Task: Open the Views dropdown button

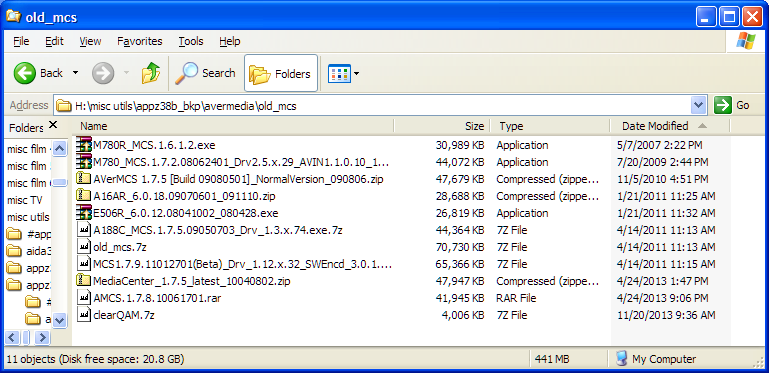Action: coord(343,74)
